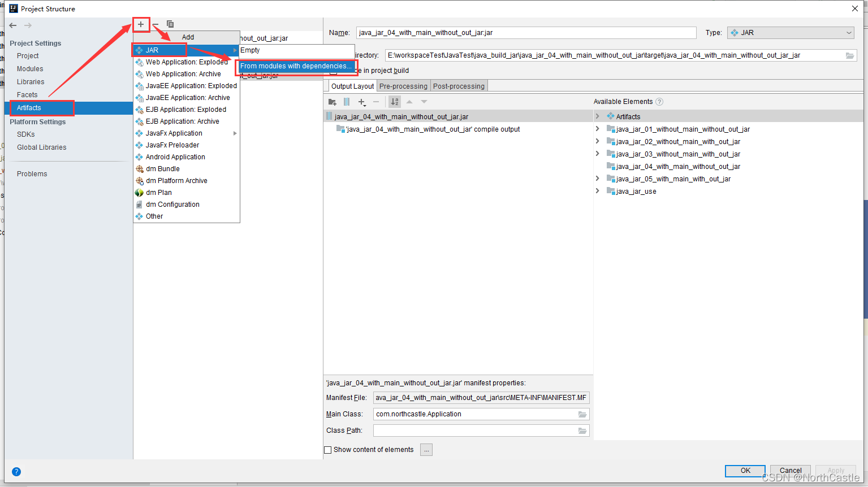The height and width of the screenshot is (487, 868).
Task: Open the Problems section
Action: [32, 174]
